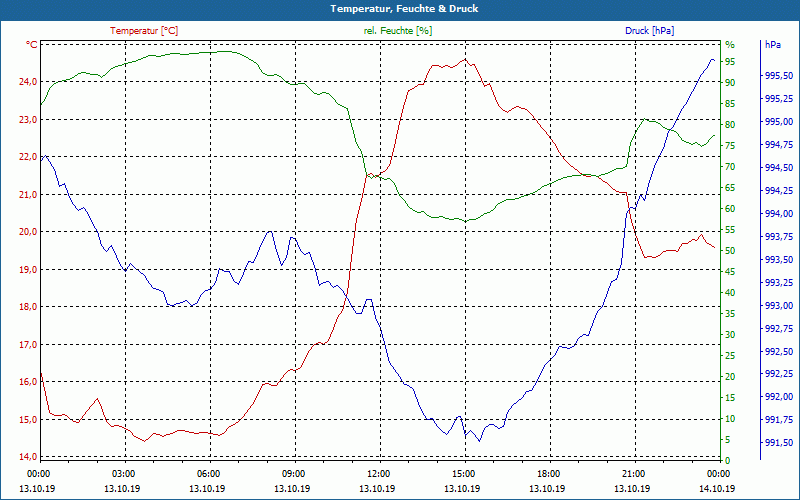Click temperature axis value '17,0'
800x500 pixels.
[29, 344]
